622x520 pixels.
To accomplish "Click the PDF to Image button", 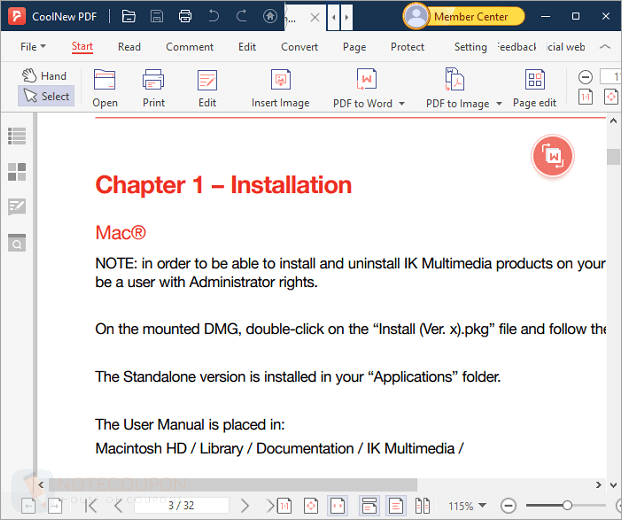I will pos(457,88).
